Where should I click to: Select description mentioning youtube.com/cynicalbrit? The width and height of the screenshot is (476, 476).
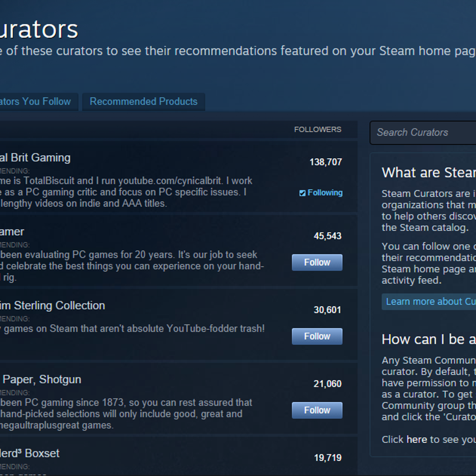coord(126,192)
